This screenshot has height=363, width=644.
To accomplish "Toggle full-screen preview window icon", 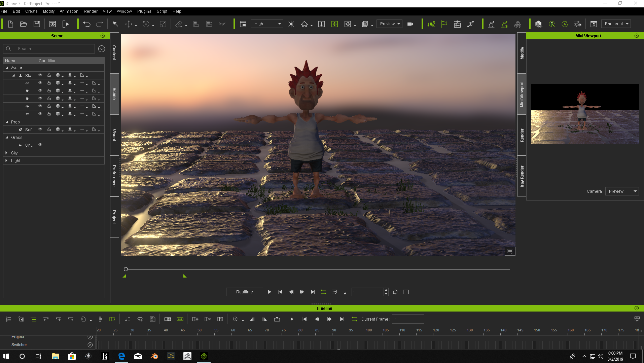I will [243, 24].
